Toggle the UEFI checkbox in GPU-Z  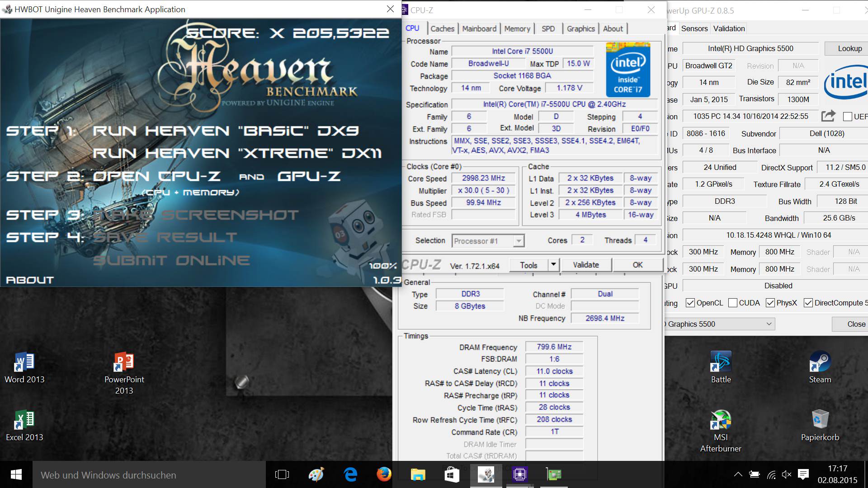[x=848, y=117]
